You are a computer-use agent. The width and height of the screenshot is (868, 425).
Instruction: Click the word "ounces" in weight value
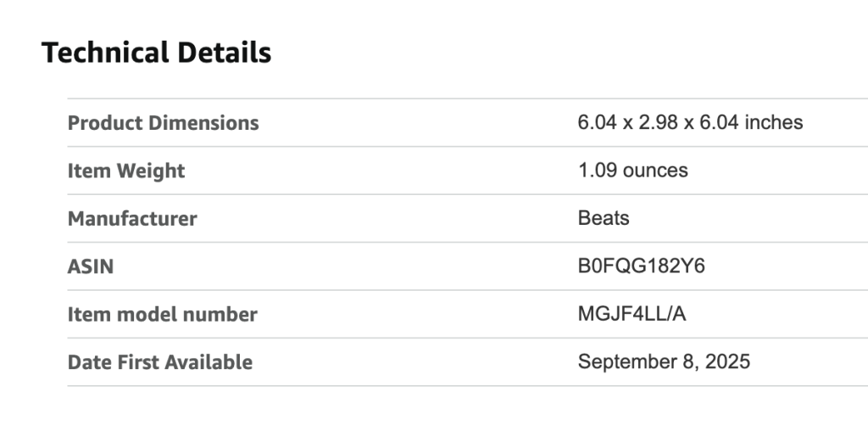click(655, 171)
